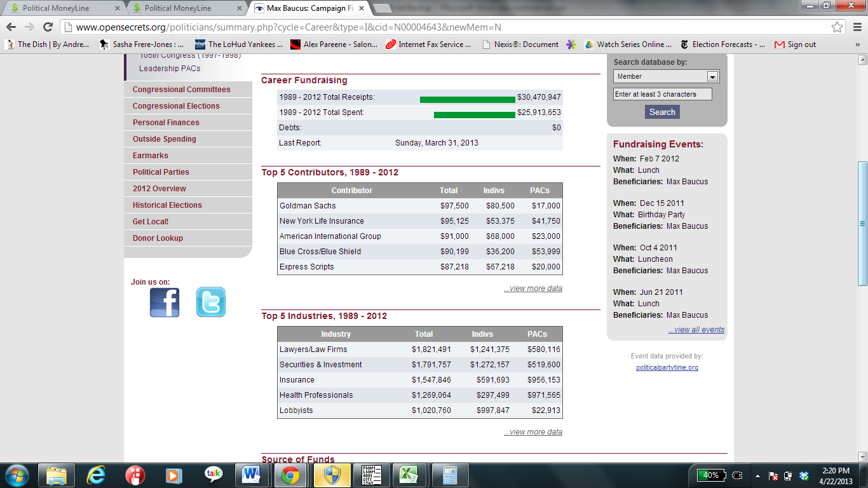Click the Blue Cross/Blue Shield row
The image size is (868, 488).
[420, 252]
